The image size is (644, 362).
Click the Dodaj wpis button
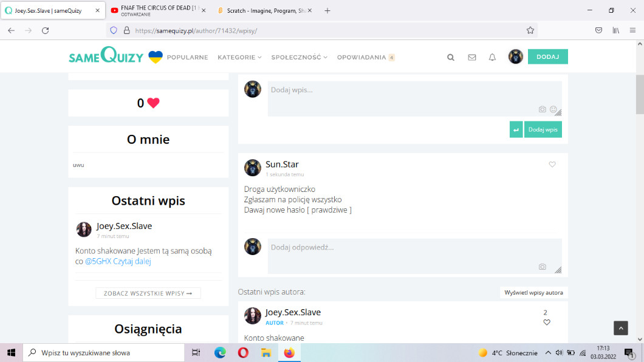tap(543, 129)
